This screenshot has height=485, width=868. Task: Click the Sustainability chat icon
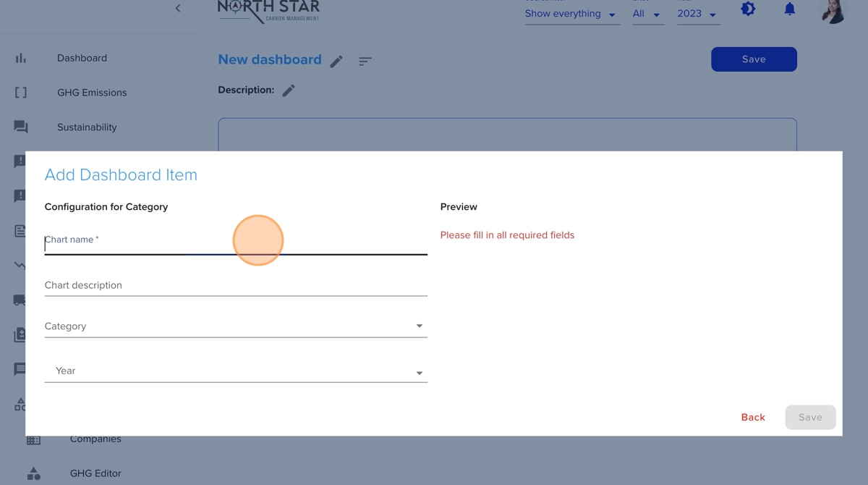point(21,127)
